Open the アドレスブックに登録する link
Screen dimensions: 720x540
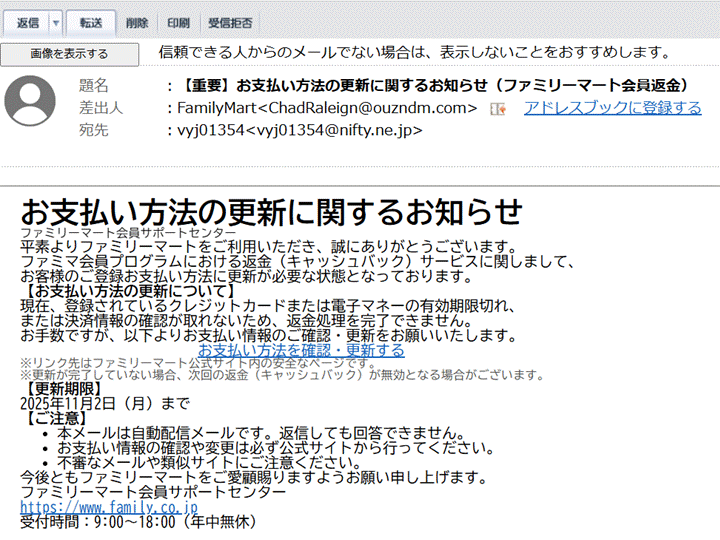pos(612,108)
